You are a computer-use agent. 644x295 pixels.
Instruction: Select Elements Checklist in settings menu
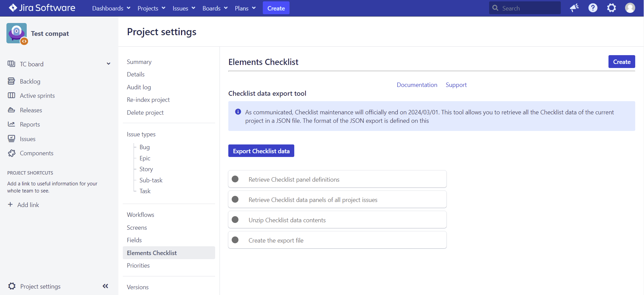point(152,253)
